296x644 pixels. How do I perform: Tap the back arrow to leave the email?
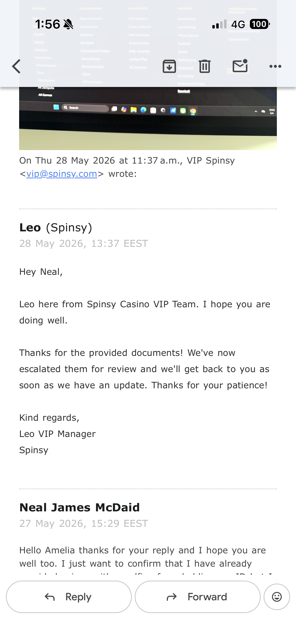pos(16,67)
